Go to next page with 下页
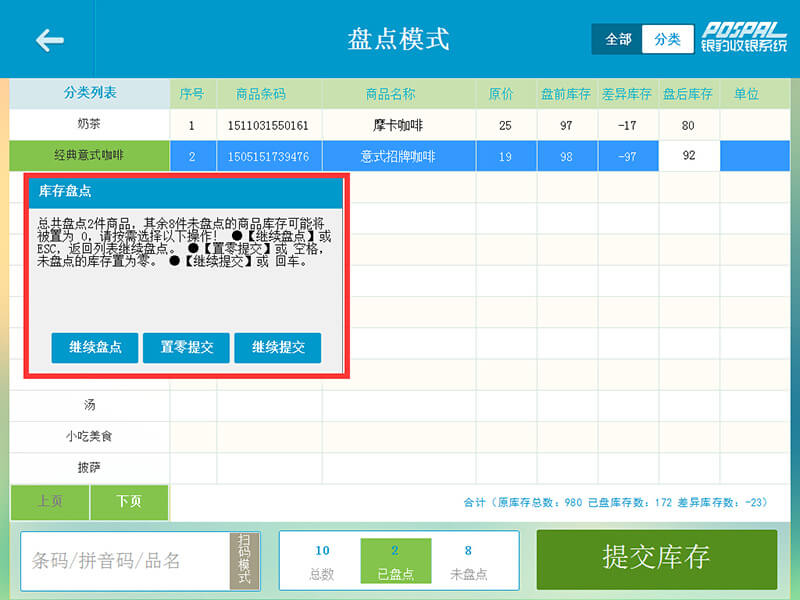 [x=129, y=502]
